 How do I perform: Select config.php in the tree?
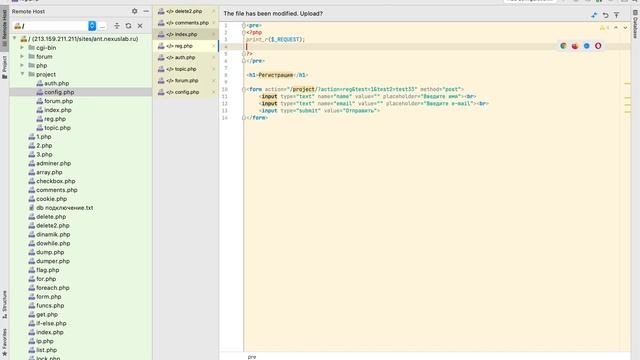tap(55, 92)
